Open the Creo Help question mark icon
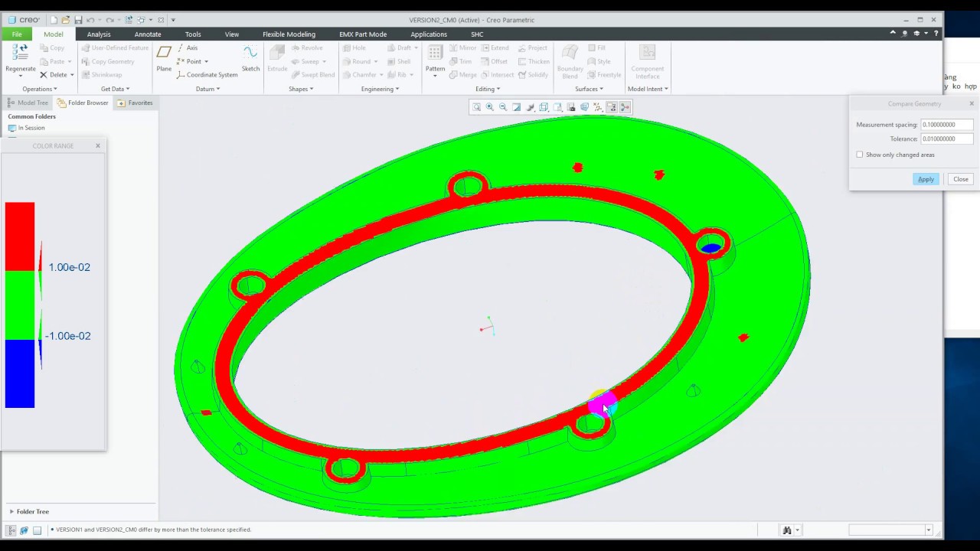980x551 pixels. pyautogui.click(x=936, y=34)
